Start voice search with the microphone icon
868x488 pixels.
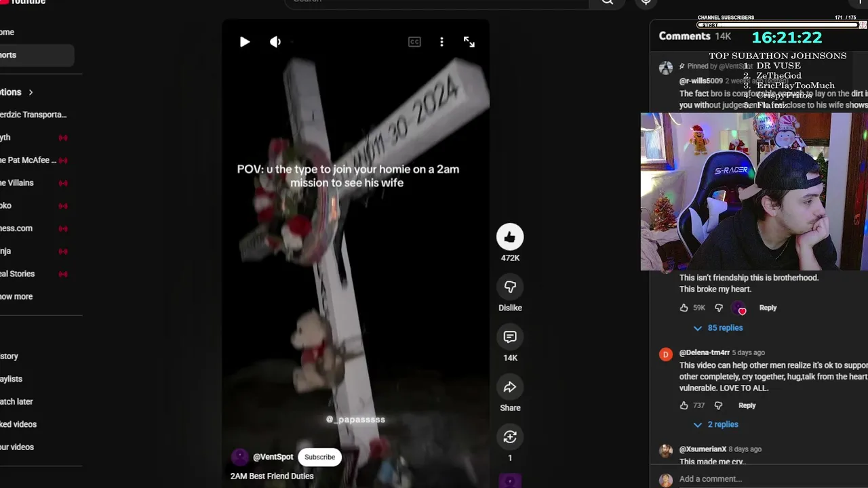pyautogui.click(x=646, y=2)
